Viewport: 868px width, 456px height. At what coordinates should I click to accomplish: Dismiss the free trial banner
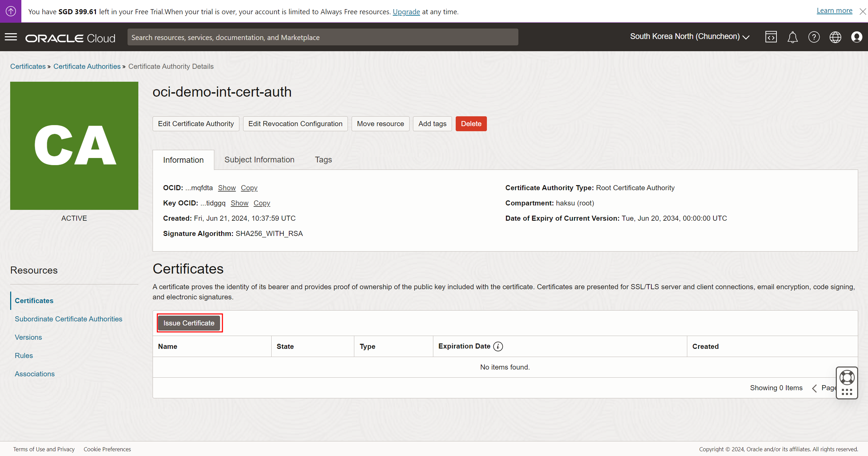coord(863,12)
